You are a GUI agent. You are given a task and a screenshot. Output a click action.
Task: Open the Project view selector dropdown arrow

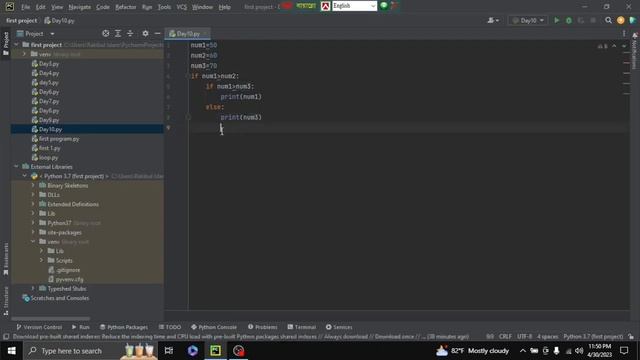tap(52, 34)
